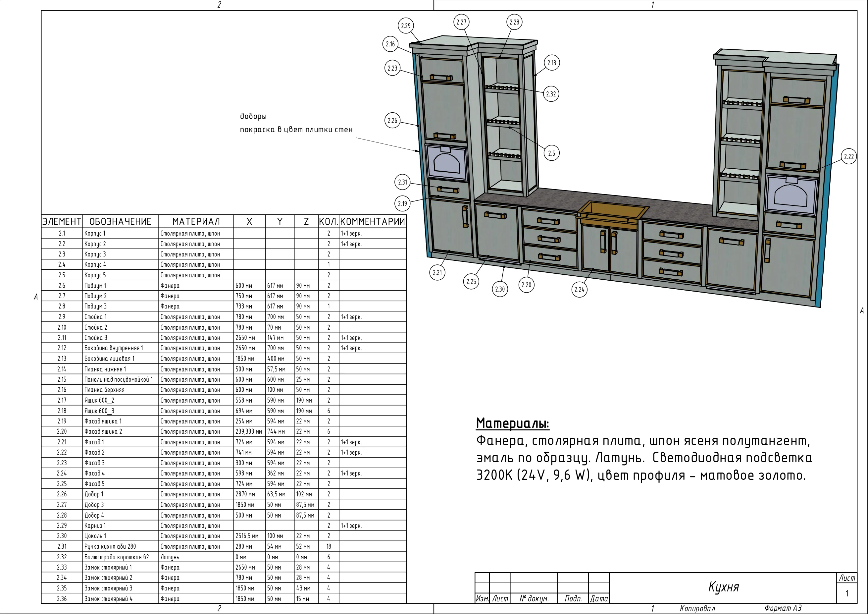Select the 'Балюстрада короткая 82' cell

click(x=120, y=557)
